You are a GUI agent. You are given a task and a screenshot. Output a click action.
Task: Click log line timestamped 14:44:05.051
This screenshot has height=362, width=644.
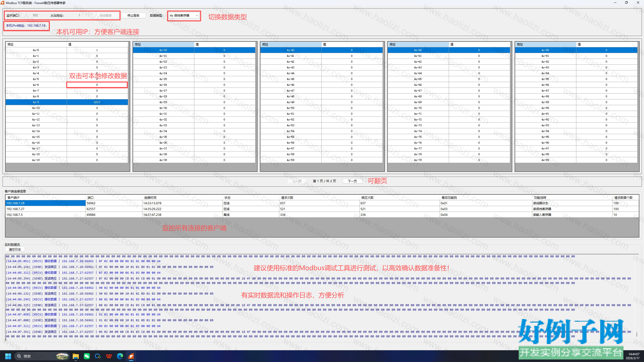(x=83, y=261)
